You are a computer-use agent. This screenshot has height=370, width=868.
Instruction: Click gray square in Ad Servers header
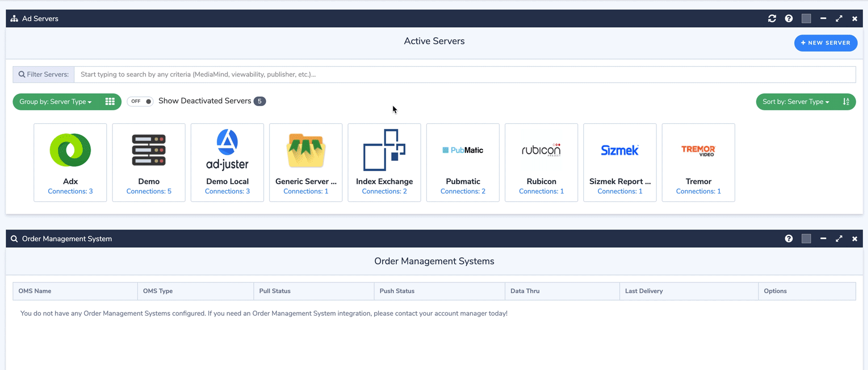coord(806,18)
